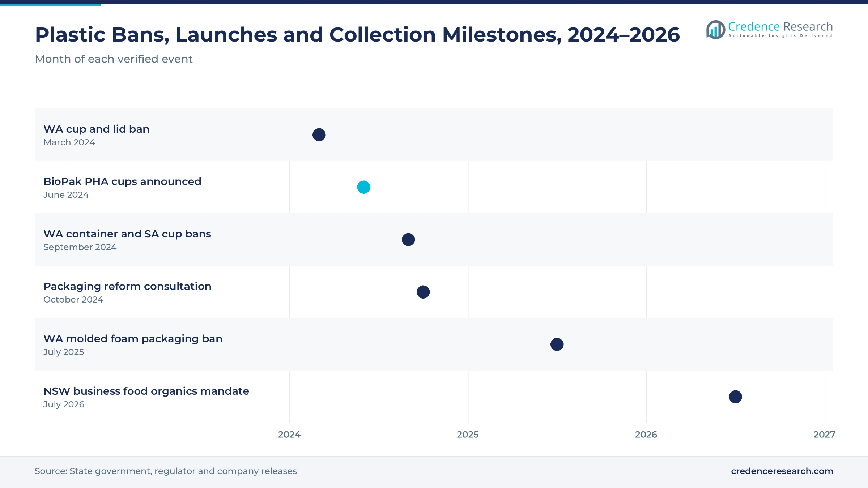This screenshot has width=868, height=488.
Task: Click the 2027 axis label
Action: click(824, 435)
